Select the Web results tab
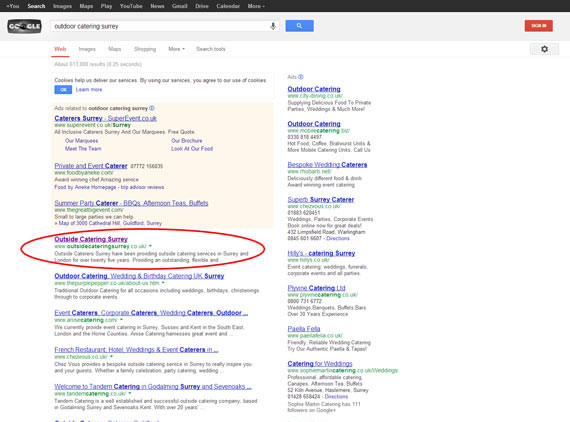570x422 pixels. coord(60,49)
